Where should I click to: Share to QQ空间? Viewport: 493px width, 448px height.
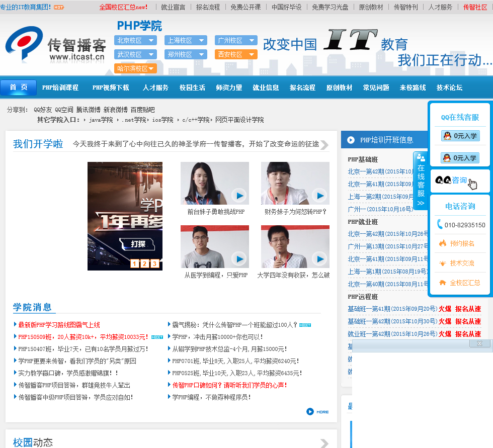[x=64, y=110]
